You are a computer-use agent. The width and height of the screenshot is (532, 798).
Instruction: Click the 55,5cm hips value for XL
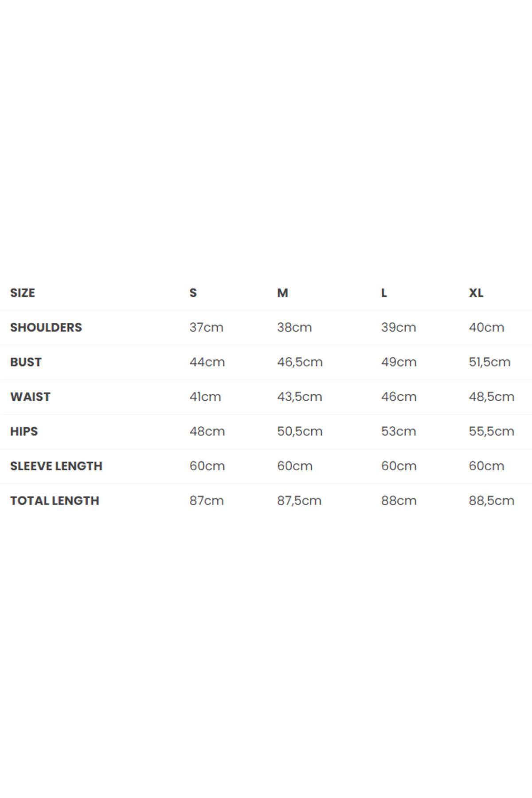tap(492, 431)
